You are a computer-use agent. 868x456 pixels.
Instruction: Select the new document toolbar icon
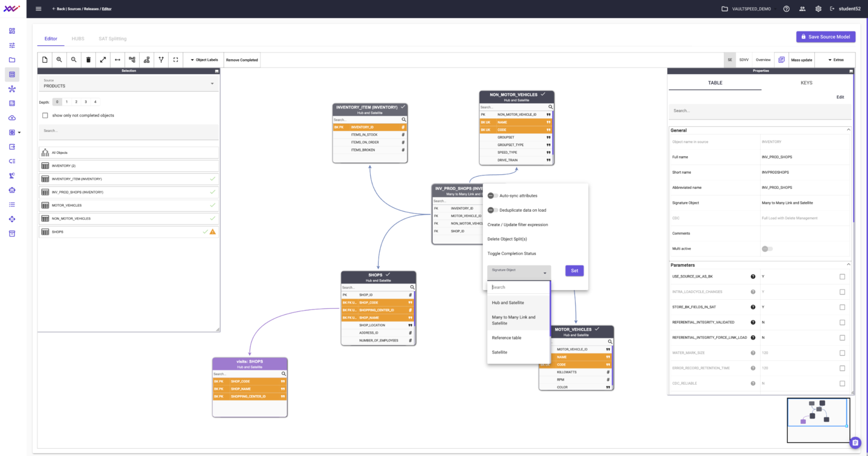point(45,60)
